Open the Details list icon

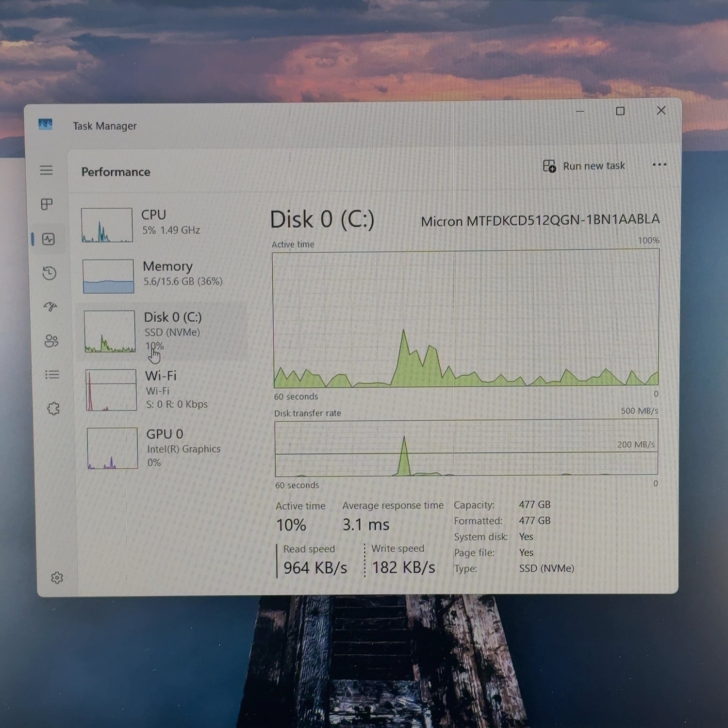pos(52,375)
